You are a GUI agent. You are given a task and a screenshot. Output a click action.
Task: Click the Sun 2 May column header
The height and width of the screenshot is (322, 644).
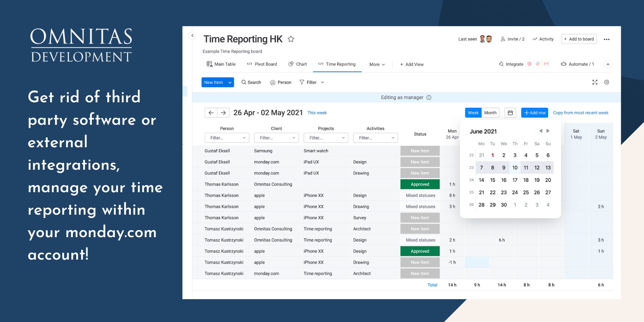coord(601,134)
